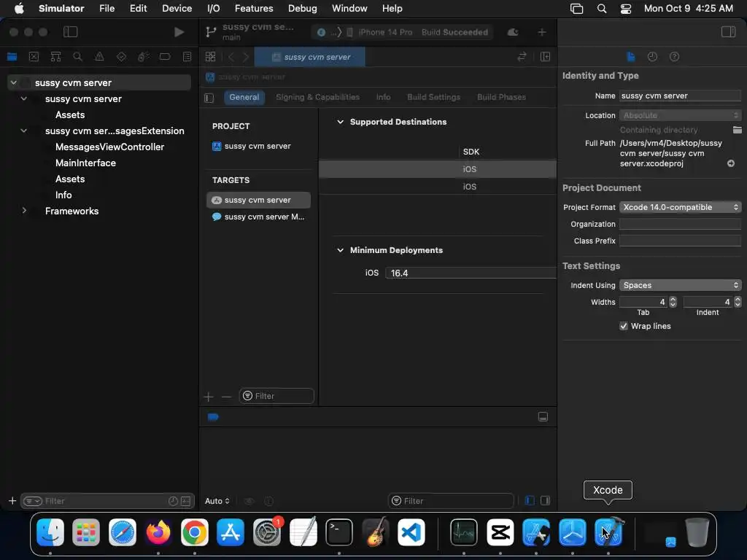The width and height of the screenshot is (747, 560).
Task: Switch to Signing & Capabilities tab
Action: pos(318,97)
